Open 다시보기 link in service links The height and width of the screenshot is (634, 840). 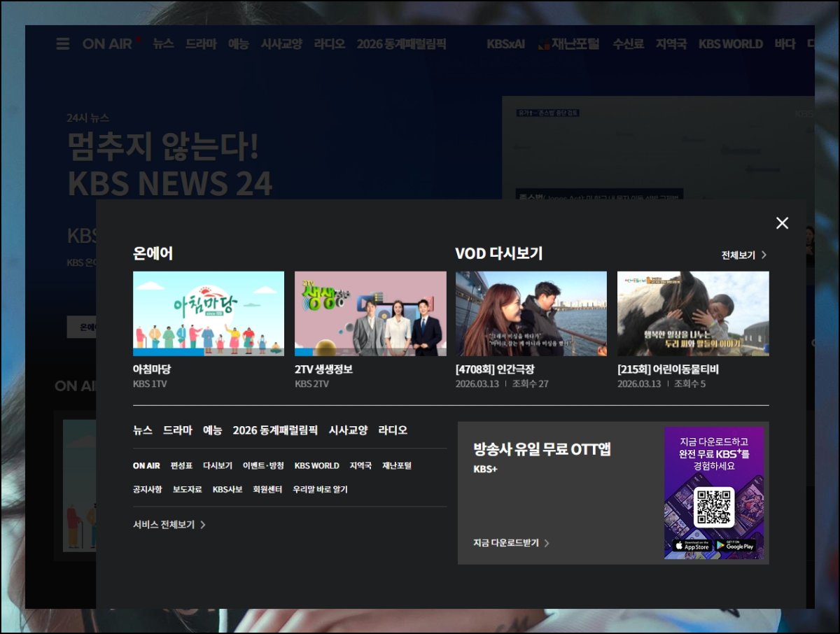point(218,465)
